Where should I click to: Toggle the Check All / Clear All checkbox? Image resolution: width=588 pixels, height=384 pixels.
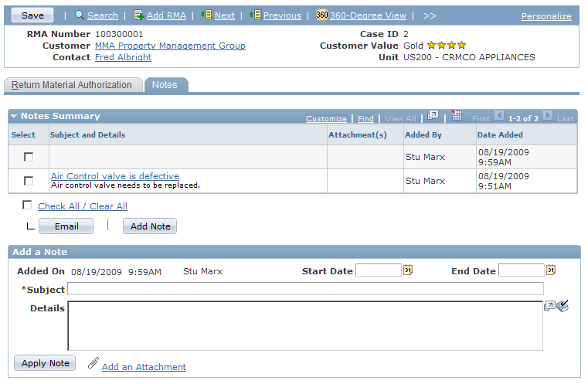28,206
